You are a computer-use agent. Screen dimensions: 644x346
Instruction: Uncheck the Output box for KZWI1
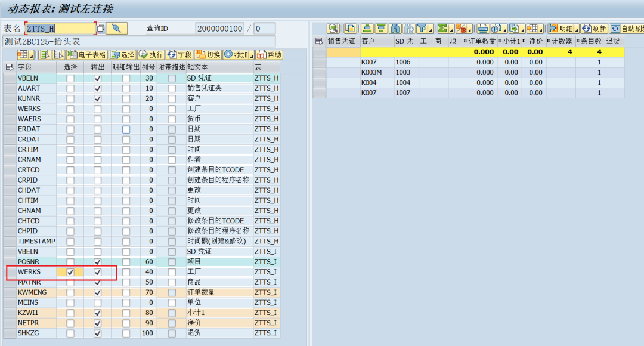click(x=97, y=313)
